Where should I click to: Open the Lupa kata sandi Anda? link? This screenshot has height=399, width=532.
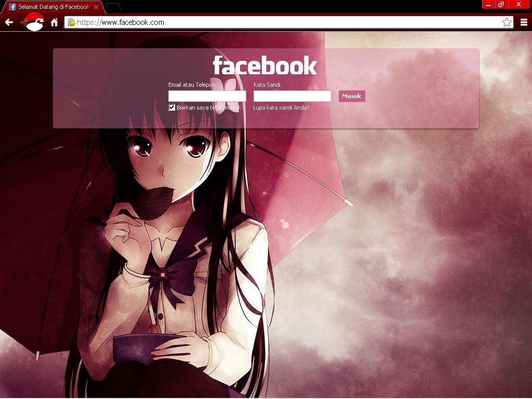click(281, 108)
